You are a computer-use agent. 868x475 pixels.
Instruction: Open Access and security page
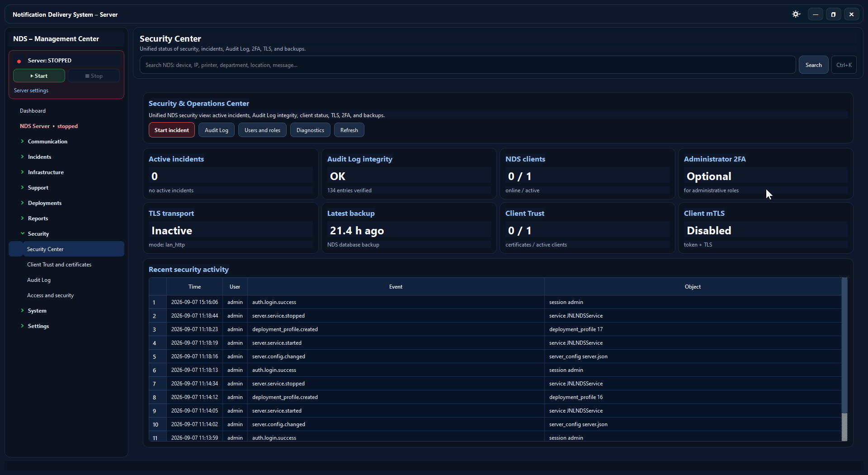[x=50, y=295]
